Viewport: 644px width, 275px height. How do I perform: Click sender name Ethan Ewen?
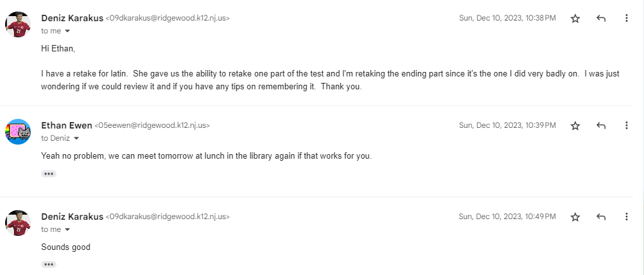point(66,125)
